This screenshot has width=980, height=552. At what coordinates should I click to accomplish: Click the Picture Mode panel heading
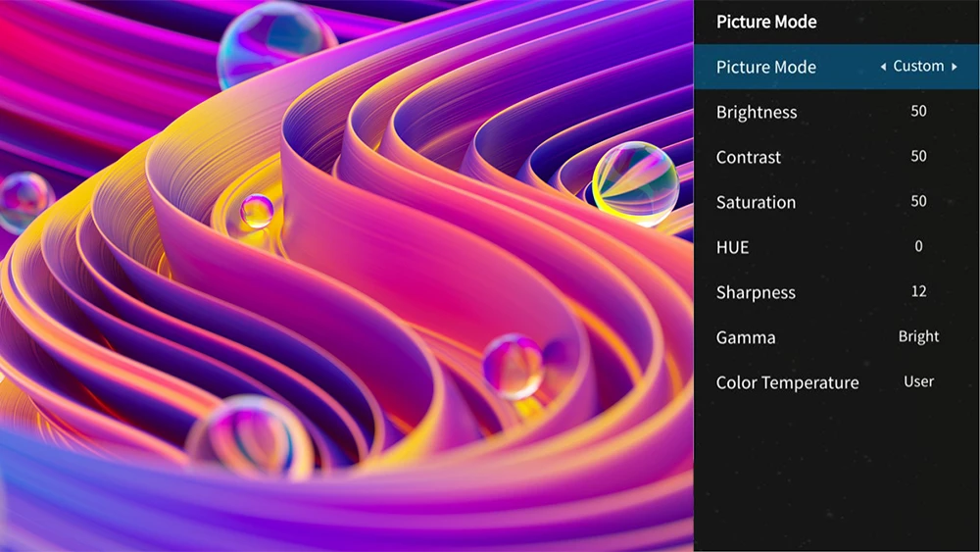click(766, 22)
